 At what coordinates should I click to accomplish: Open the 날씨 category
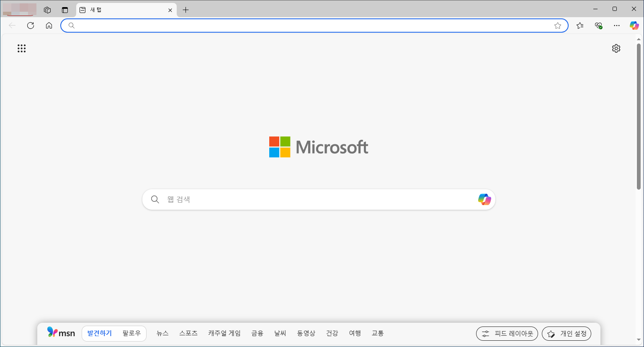click(x=280, y=334)
